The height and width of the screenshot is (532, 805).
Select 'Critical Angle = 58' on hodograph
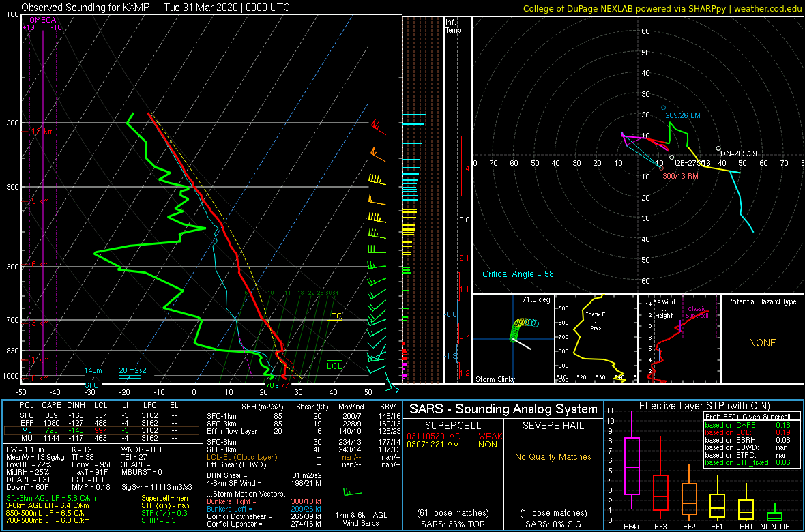point(518,274)
